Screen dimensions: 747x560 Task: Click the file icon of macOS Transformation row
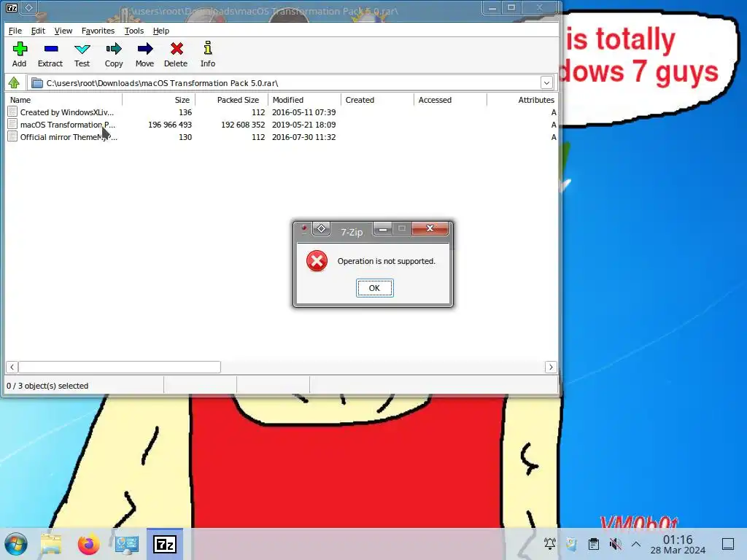pyautogui.click(x=13, y=124)
